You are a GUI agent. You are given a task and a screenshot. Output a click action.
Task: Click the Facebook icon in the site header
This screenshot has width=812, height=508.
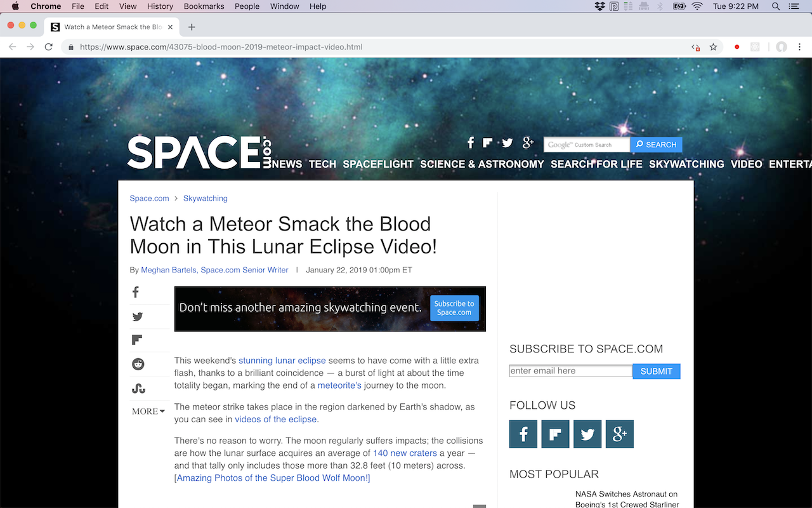click(x=471, y=143)
